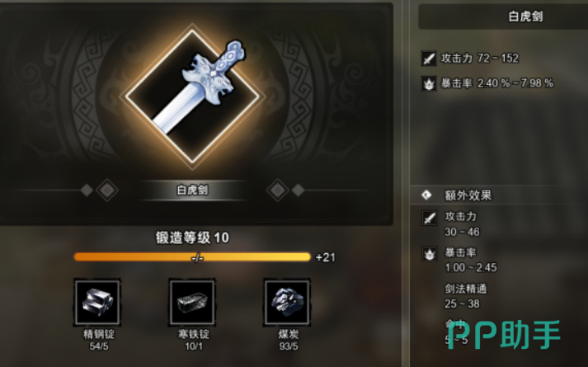Image resolution: width=588 pixels, height=367 pixels.
Task: Click the 锻造等级 10 label
Action: click(x=192, y=238)
